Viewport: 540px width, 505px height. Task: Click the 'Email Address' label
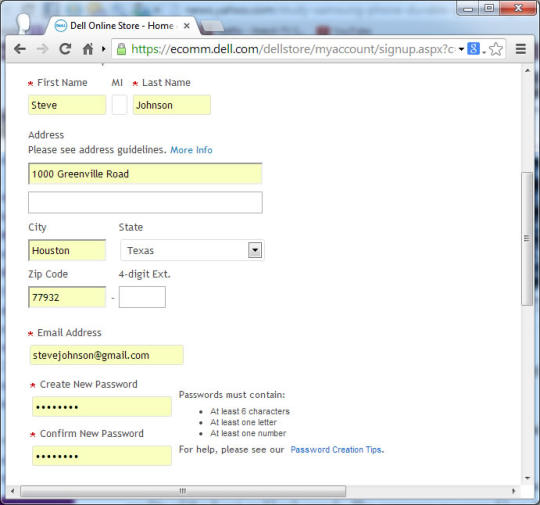69,332
